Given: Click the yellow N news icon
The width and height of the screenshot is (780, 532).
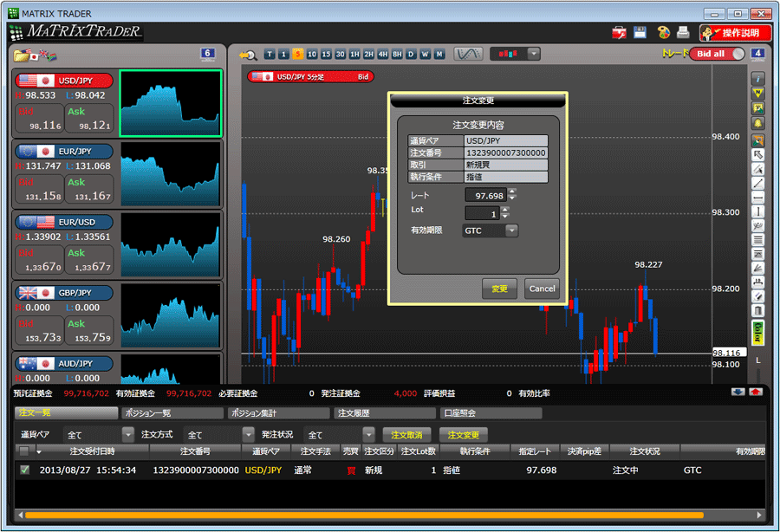Looking at the screenshot, I should [x=757, y=94].
